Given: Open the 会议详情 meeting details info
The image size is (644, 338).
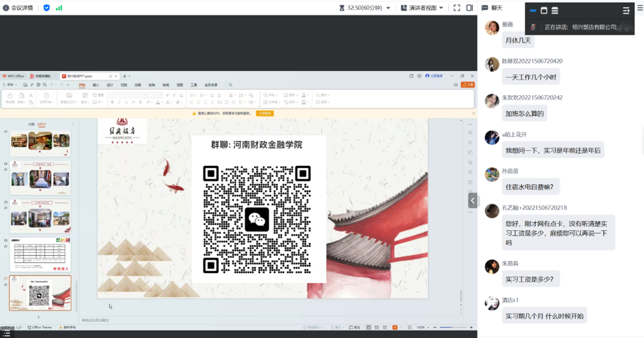Looking at the screenshot, I should coord(18,8).
